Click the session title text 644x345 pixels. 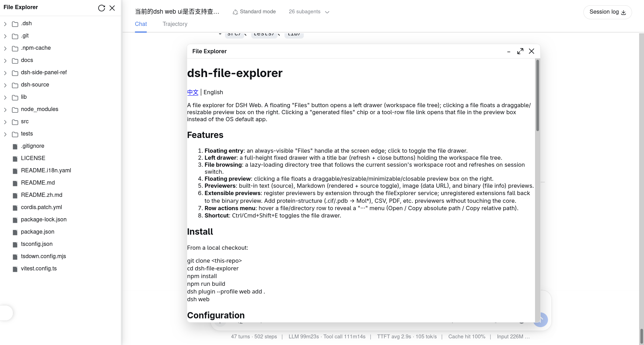click(177, 12)
